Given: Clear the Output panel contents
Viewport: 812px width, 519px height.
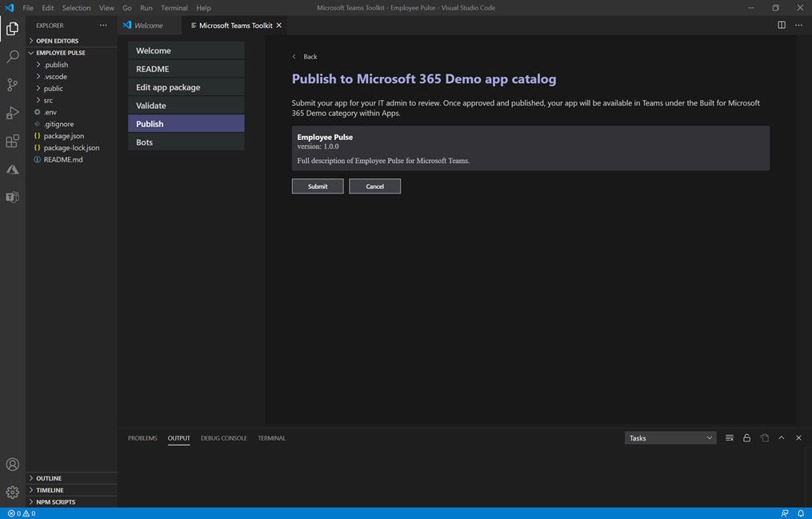Looking at the screenshot, I should click(729, 437).
